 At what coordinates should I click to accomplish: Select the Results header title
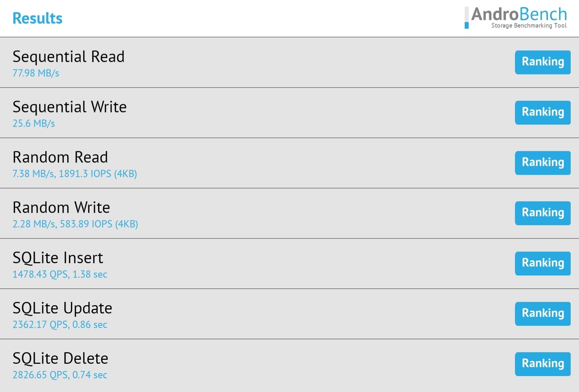tap(37, 18)
